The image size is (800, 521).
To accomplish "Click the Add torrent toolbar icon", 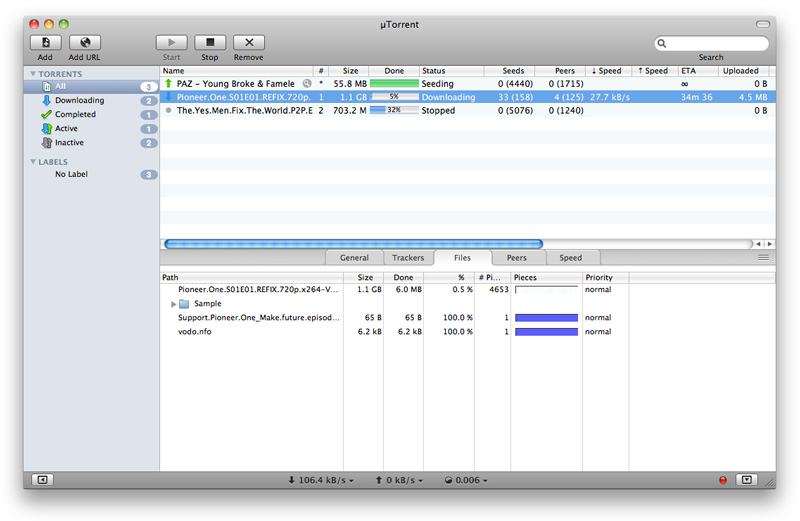I will pos(46,42).
